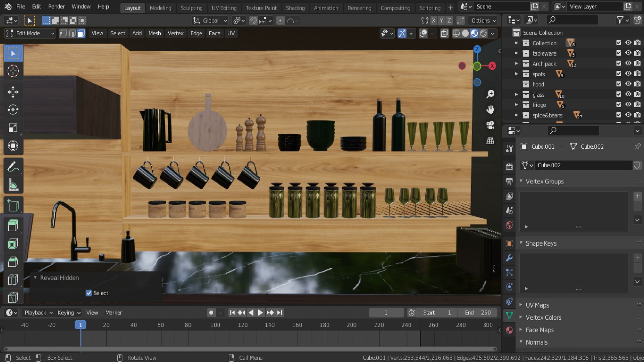Viewport: 644px width, 362px height.
Task: Switch to face select mode
Action: click(81, 33)
